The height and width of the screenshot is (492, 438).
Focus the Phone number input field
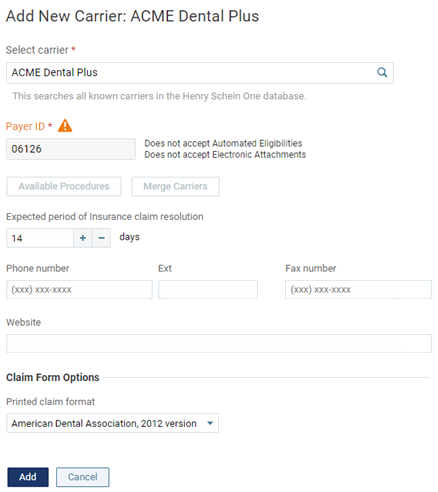79,290
